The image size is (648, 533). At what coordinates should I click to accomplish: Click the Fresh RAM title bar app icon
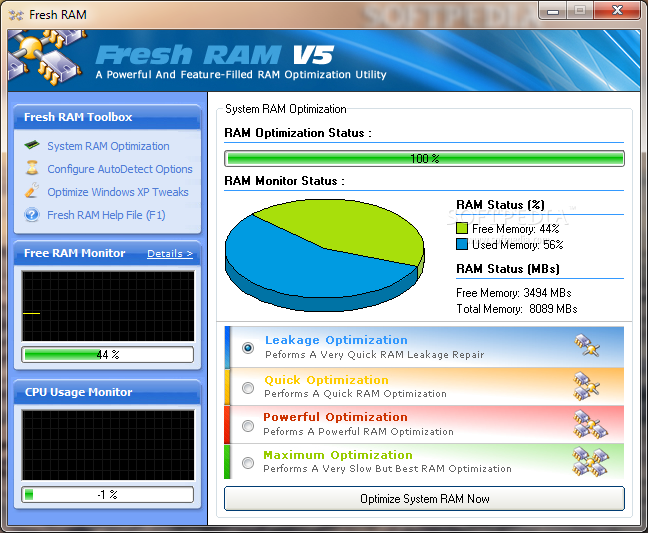[x=16, y=15]
